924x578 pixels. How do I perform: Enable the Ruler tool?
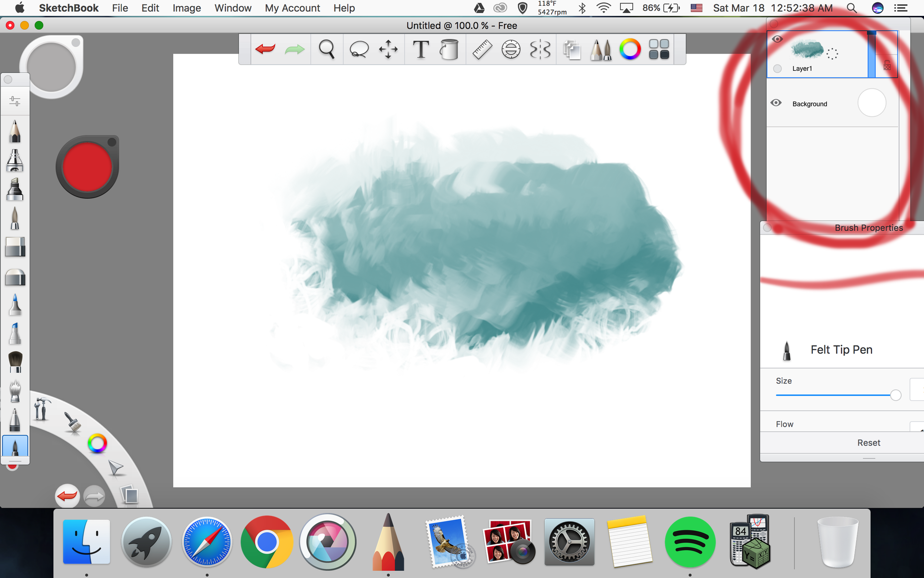pos(482,49)
